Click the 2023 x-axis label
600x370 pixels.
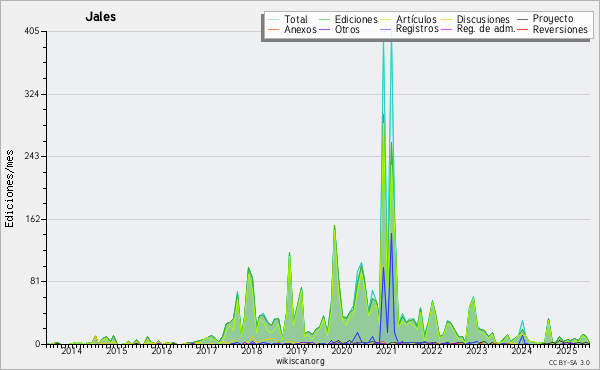(476, 351)
